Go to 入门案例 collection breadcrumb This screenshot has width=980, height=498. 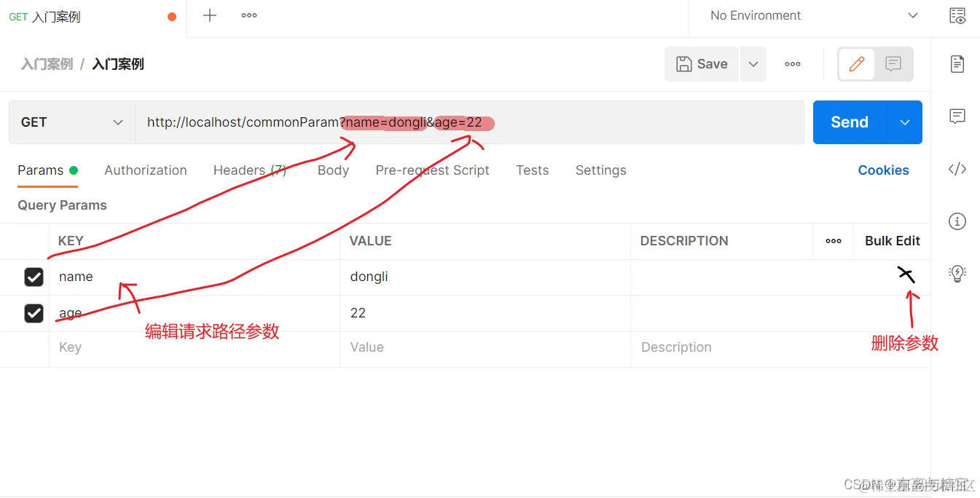pos(47,64)
